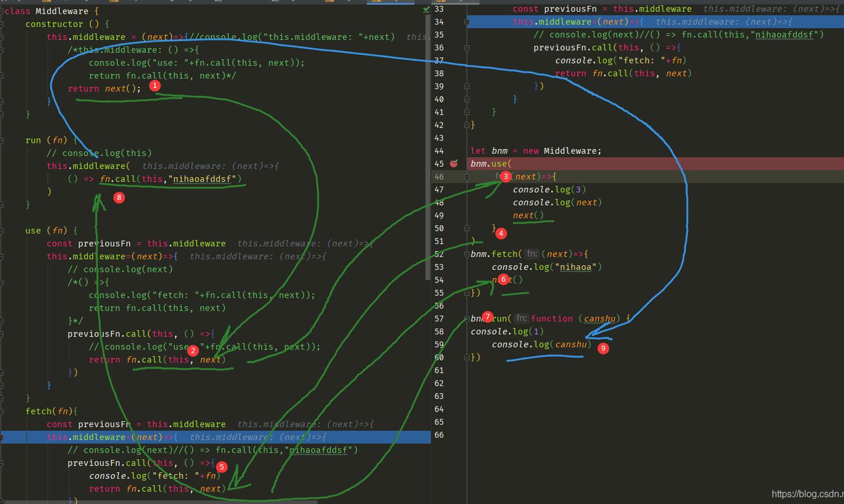Click the red annotation marker numbered 4
Image resolution: width=844 pixels, height=504 pixels.
pos(501,234)
